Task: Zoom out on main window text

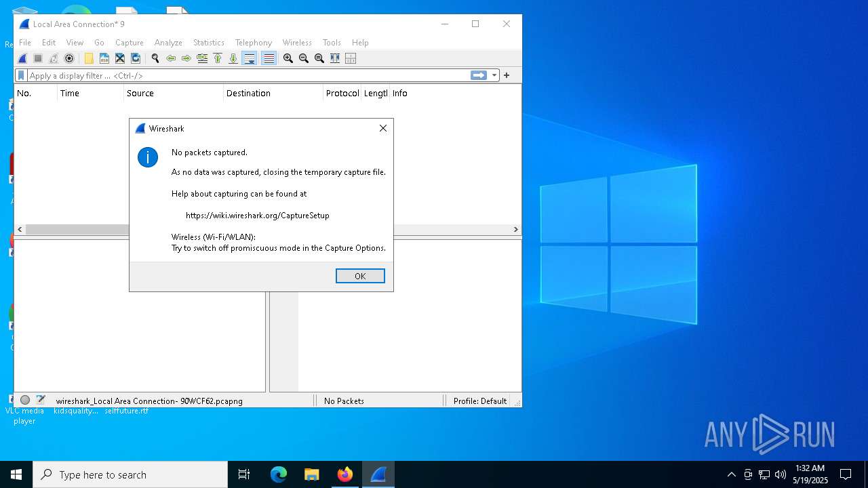Action: (x=304, y=58)
